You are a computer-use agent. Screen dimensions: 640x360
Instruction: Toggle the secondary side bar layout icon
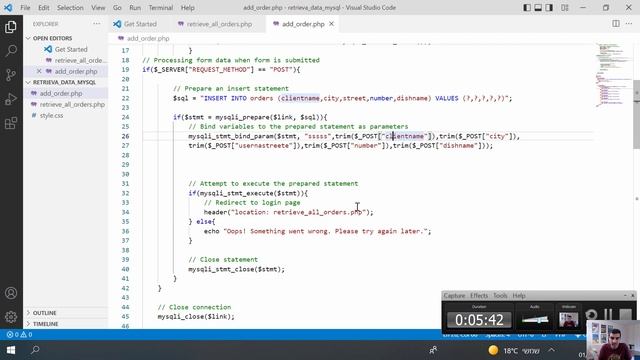click(549, 7)
